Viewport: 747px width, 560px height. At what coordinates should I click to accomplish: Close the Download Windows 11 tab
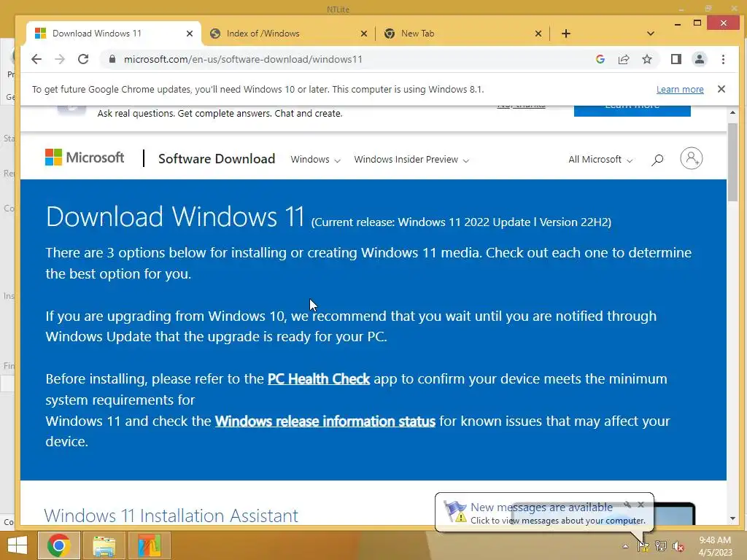(189, 34)
